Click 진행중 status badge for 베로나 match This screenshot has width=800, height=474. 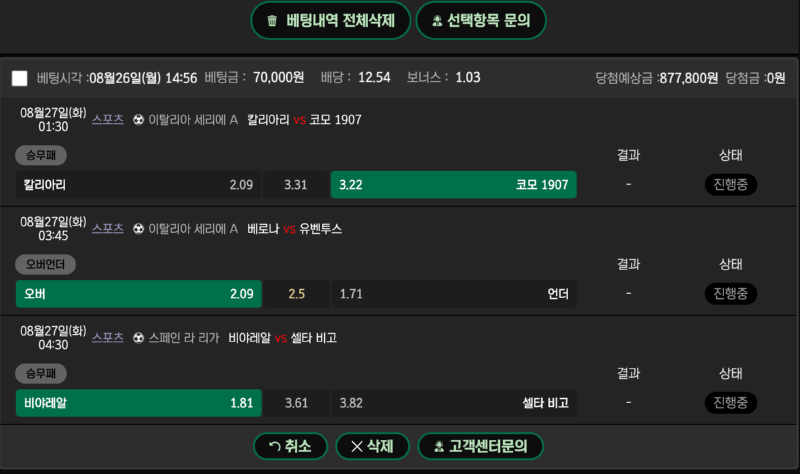[x=731, y=293]
